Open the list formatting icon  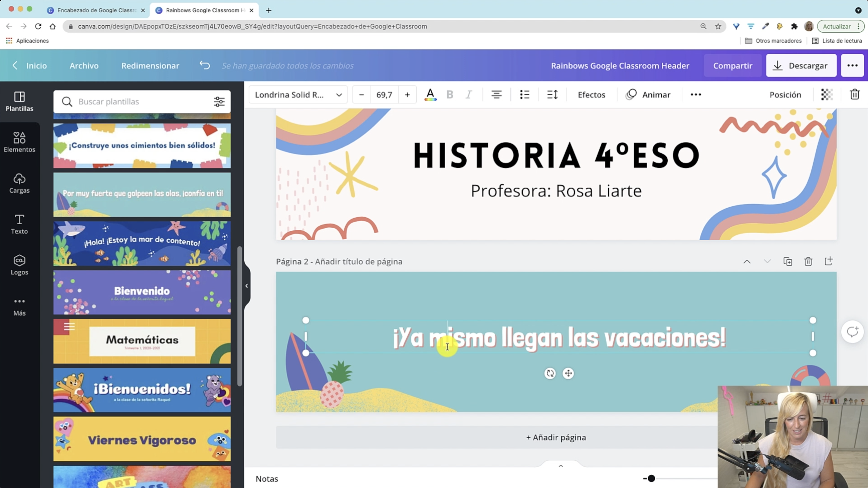[524, 95]
